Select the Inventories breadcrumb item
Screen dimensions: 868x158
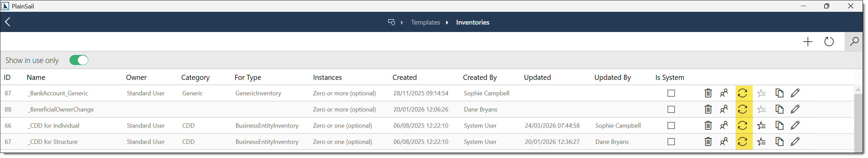coord(472,22)
